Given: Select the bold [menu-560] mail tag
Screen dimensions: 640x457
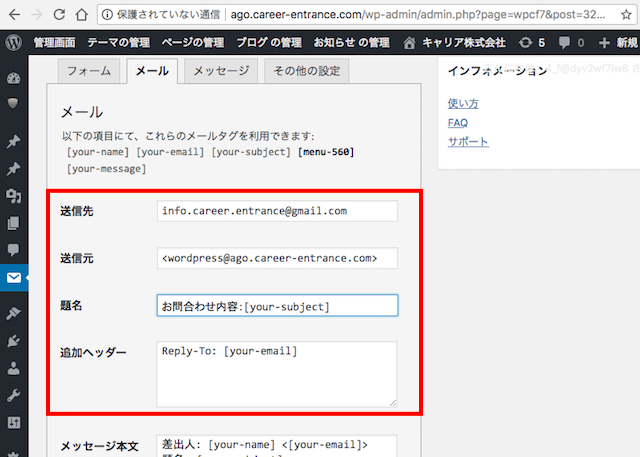Looking at the screenshot, I should pyautogui.click(x=326, y=152).
